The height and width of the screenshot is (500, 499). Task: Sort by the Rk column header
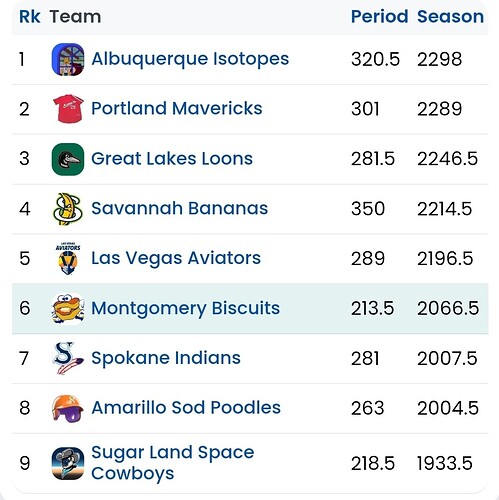tap(30, 16)
